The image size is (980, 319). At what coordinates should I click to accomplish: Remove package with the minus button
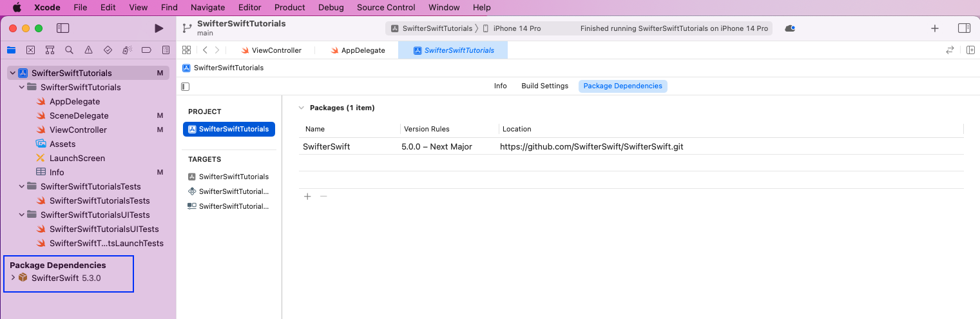coord(323,197)
